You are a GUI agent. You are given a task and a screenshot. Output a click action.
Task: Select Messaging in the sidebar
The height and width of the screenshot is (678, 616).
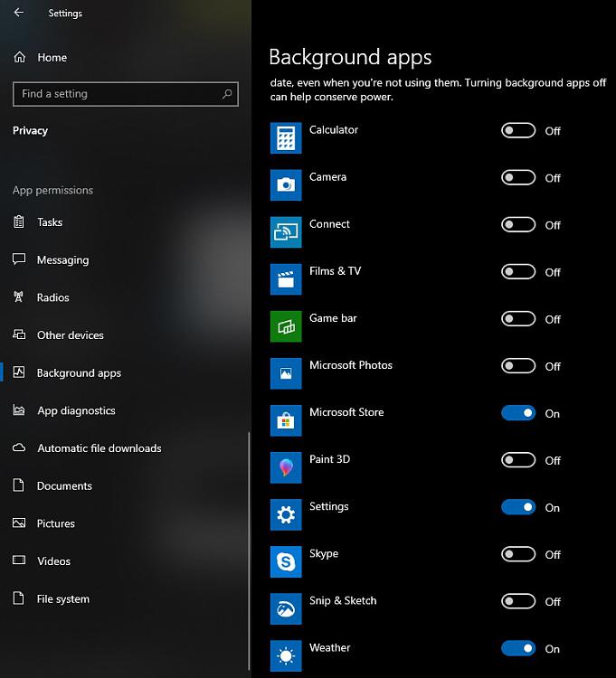[62, 259]
